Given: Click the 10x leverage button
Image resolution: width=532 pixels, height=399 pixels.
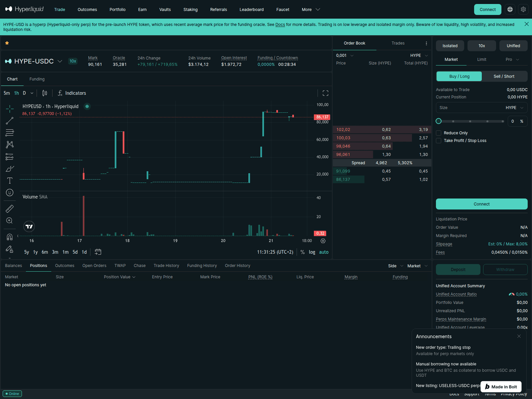Looking at the screenshot, I should [481, 46].
